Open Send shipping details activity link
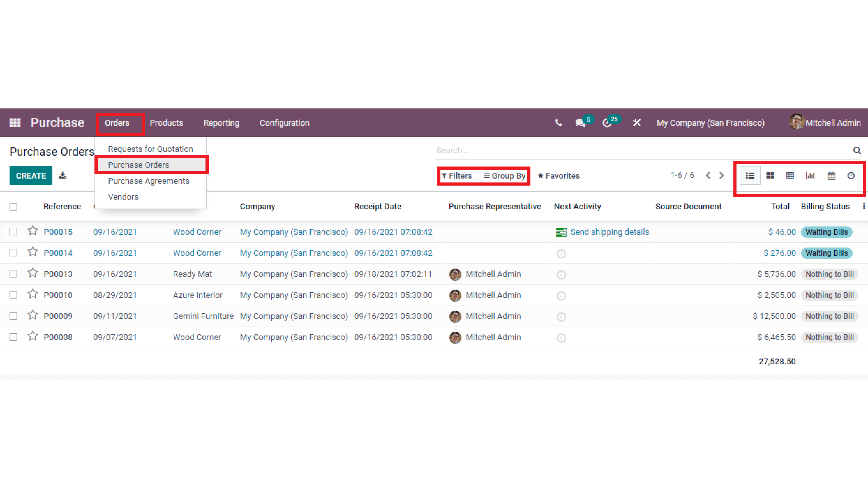 coord(609,232)
